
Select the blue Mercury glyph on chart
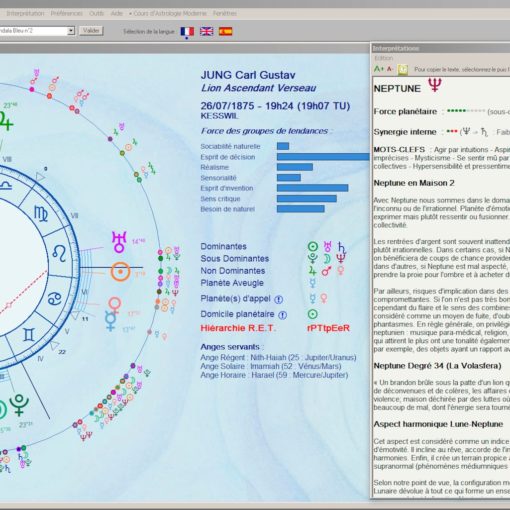coord(110,321)
